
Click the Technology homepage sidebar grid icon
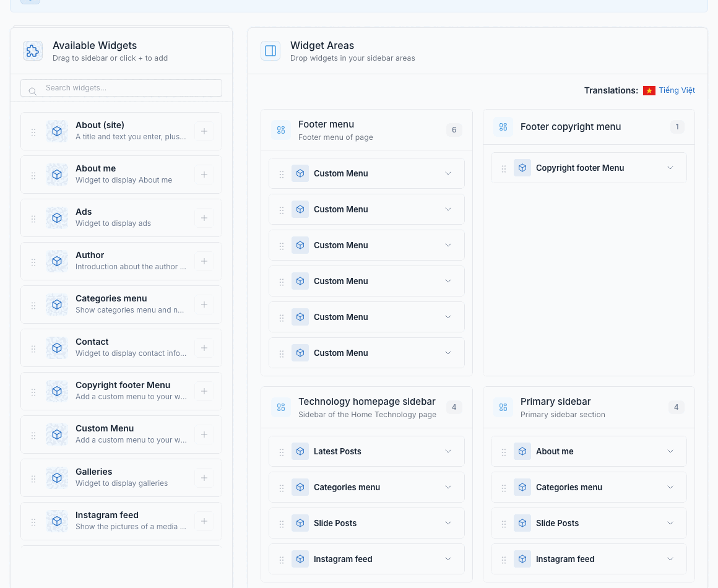pyautogui.click(x=281, y=407)
